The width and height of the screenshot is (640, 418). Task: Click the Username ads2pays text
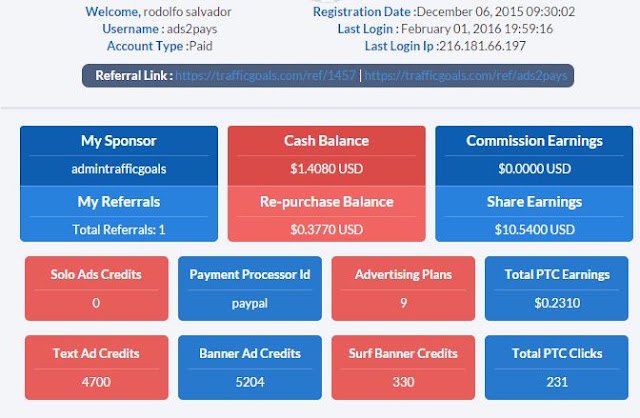pyautogui.click(x=160, y=29)
